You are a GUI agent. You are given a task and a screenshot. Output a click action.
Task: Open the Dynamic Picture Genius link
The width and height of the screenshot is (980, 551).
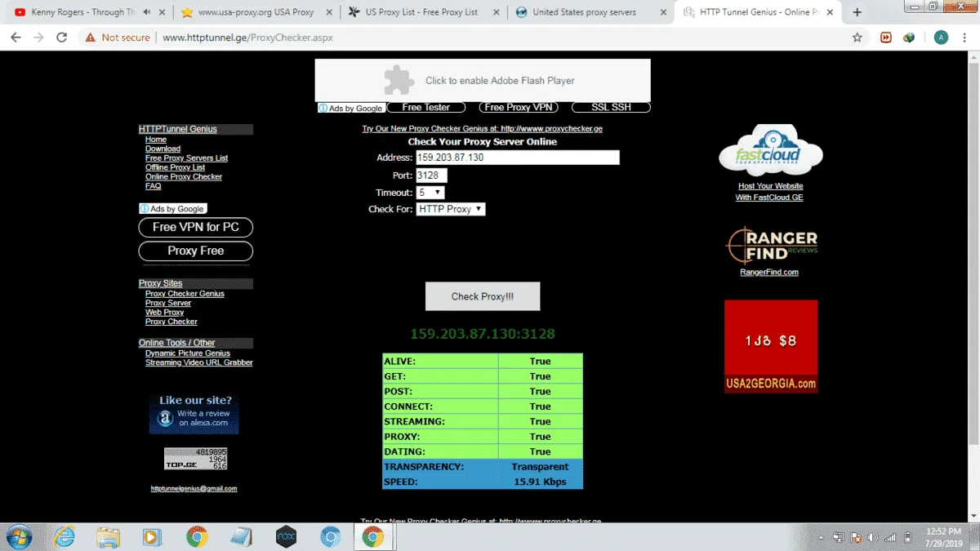pyautogui.click(x=188, y=353)
